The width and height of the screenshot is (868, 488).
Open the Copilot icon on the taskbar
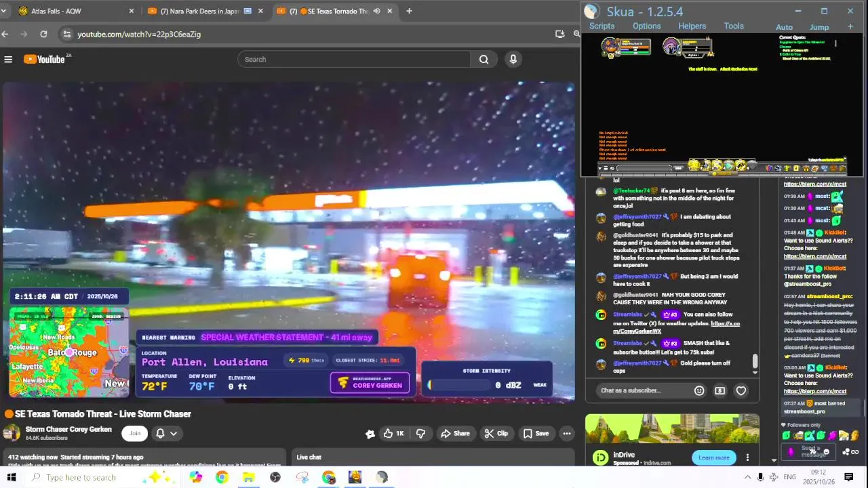pyautogui.click(x=196, y=477)
